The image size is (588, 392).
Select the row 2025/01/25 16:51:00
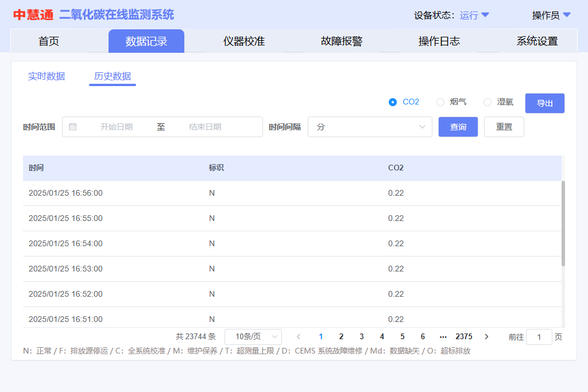pos(292,317)
